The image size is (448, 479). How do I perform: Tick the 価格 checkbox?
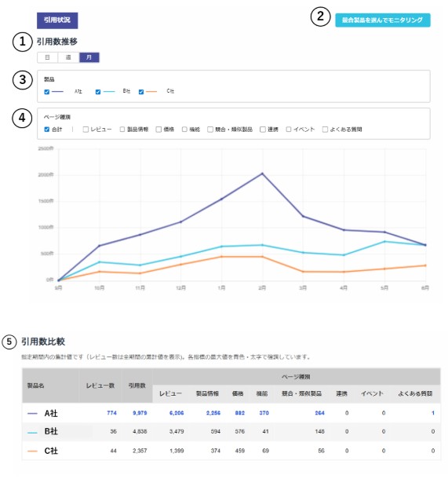pos(158,130)
